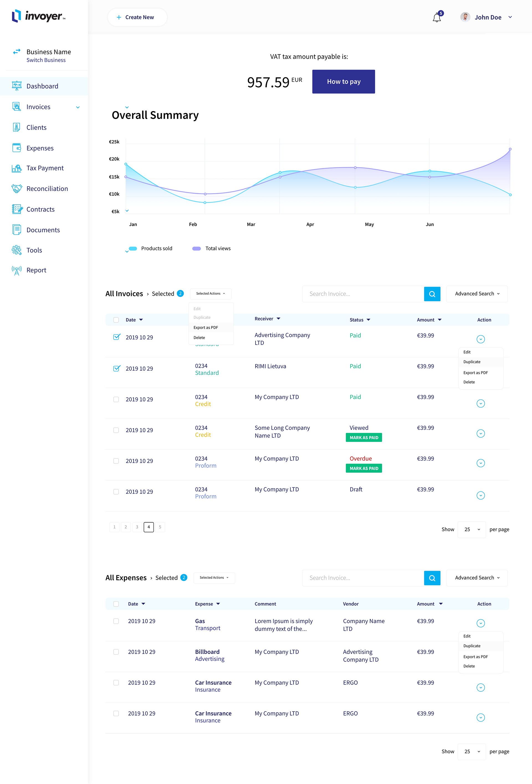Viewport: 532px width, 784px height.
Task: Click the Report antenna icon
Action: [17, 270]
